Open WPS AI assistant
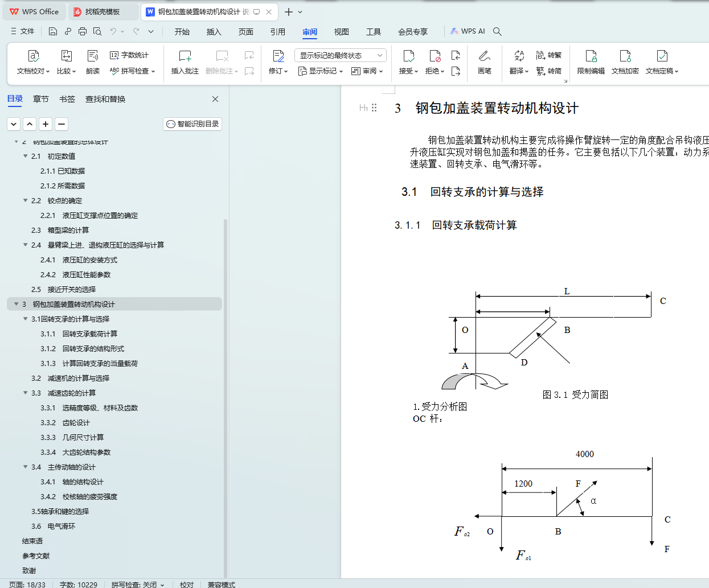Screen dimensions: 709x588 coord(468,31)
